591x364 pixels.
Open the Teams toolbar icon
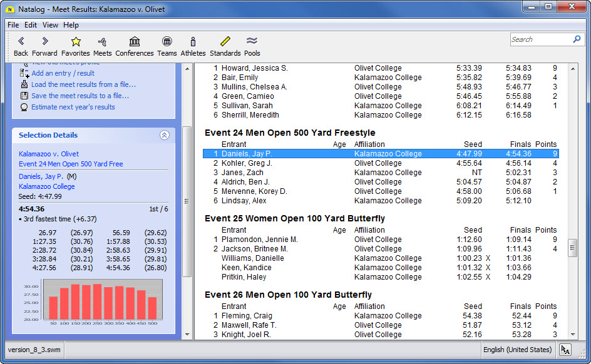(167, 42)
